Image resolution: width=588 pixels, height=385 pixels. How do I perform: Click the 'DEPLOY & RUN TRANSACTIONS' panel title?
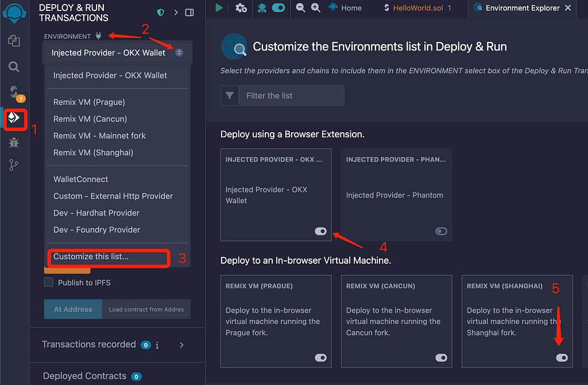point(73,13)
